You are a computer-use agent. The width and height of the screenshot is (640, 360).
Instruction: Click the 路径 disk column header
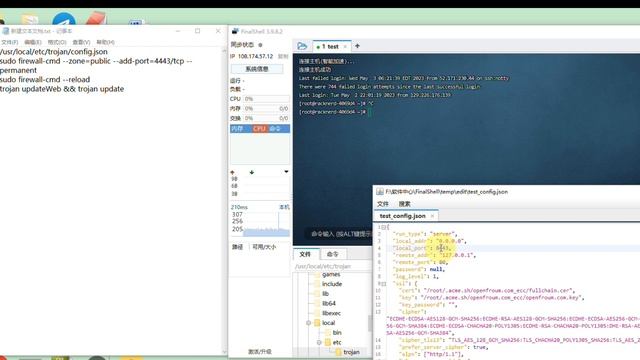pos(238,247)
